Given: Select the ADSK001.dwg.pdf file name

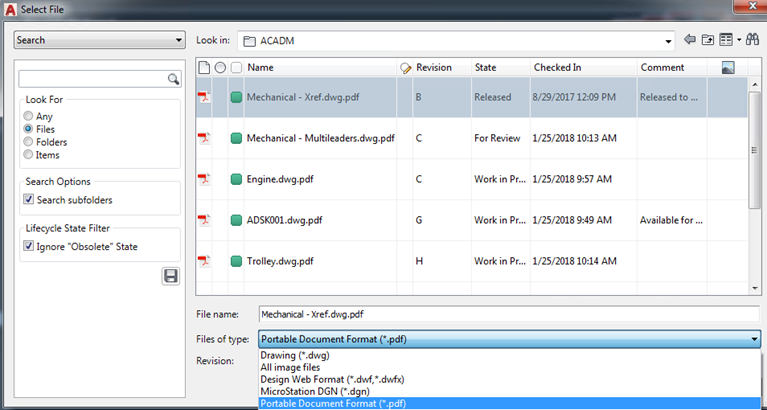Looking at the screenshot, I should pos(284,220).
